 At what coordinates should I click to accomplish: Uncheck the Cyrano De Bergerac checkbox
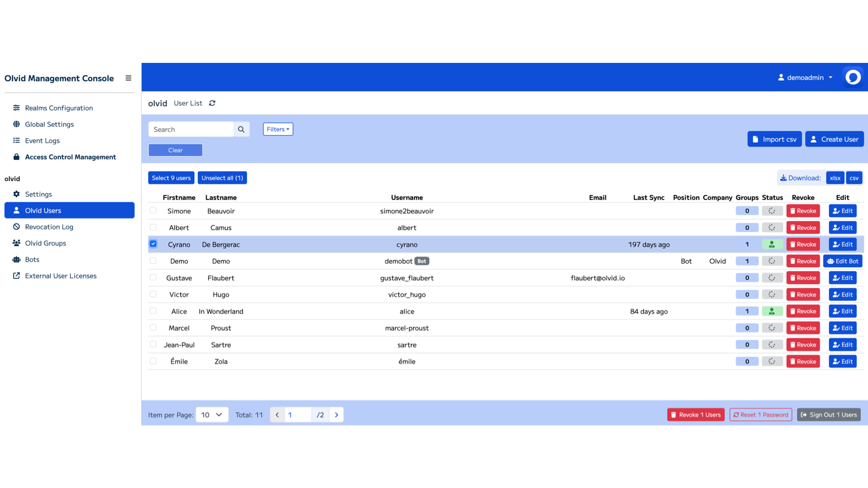(153, 244)
